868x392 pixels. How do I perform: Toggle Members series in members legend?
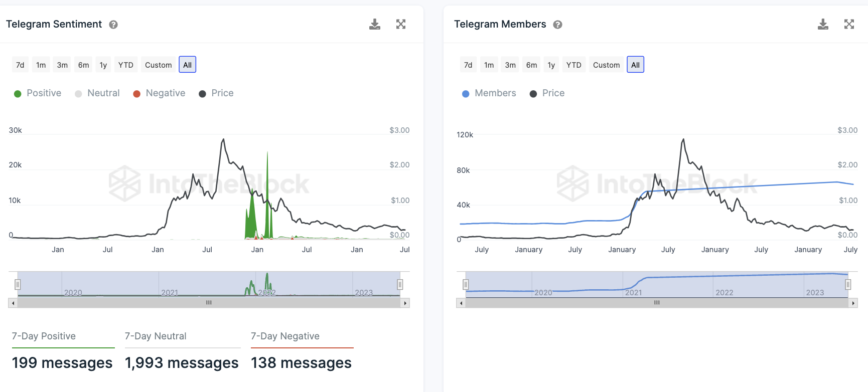[x=489, y=93]
